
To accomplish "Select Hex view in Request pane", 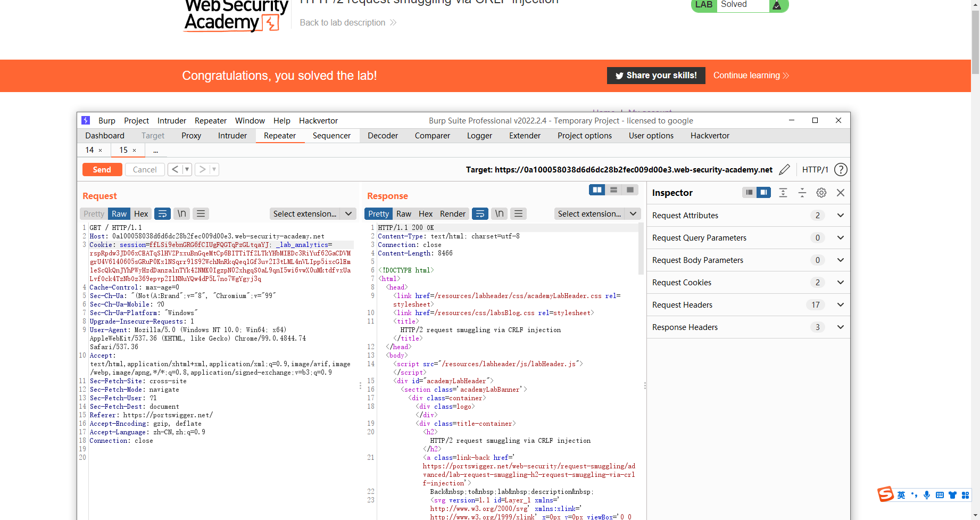I will (141, 213).
